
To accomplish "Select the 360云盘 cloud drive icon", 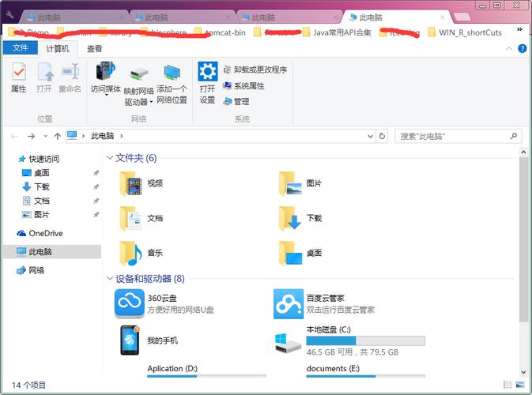I will 130,304.
